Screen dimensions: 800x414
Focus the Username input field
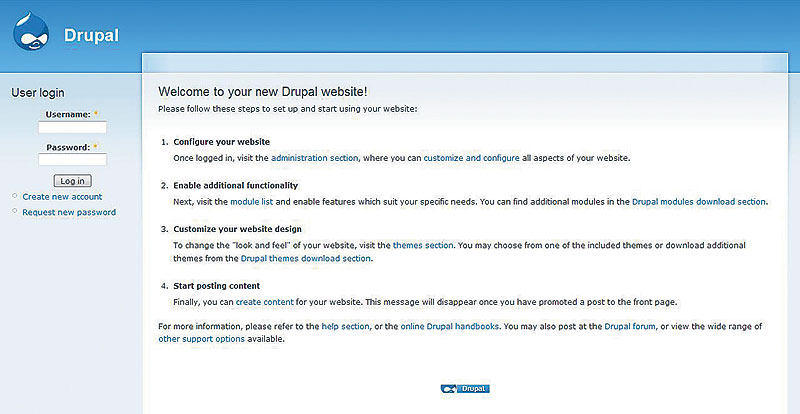click(x=72, y=127)
